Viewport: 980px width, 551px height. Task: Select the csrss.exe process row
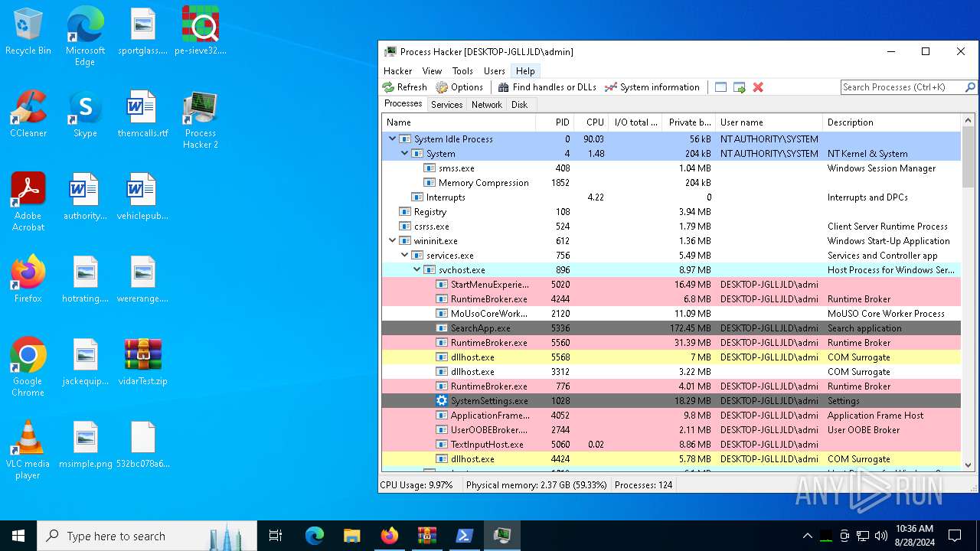[671, 227]
